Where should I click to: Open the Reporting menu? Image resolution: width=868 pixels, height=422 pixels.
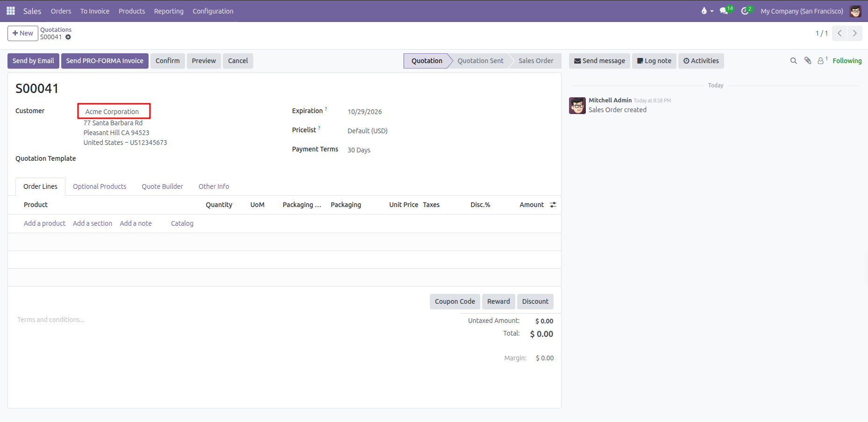(169, 11)
